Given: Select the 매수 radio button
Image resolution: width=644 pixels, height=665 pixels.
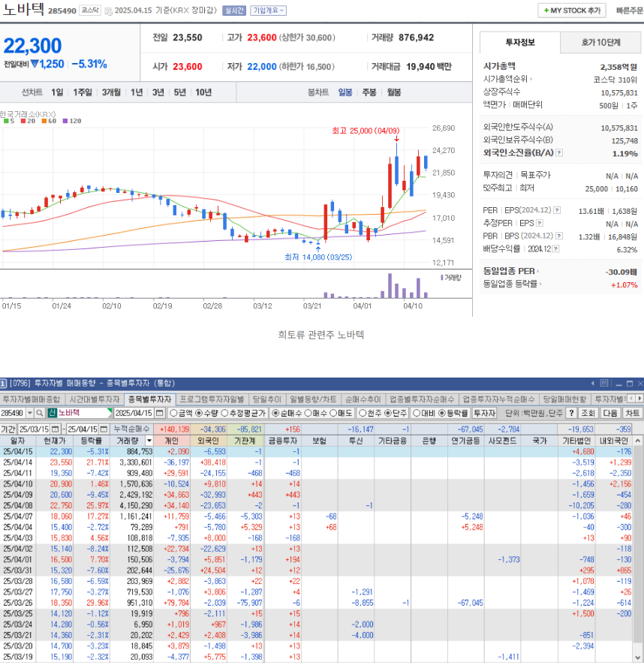Looking at the screenshot, I should (x=308, y=413).
